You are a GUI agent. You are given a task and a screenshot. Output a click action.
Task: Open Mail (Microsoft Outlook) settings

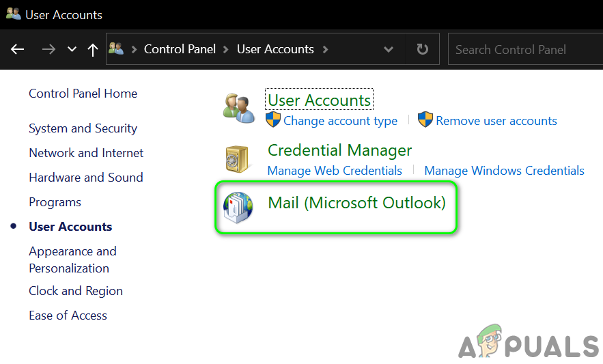[356, 203]
